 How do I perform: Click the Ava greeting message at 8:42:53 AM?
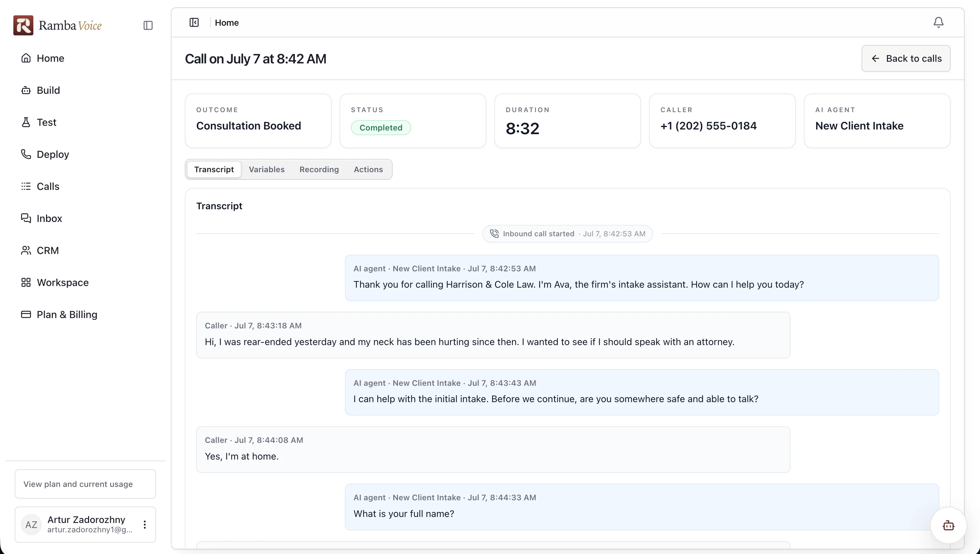642,278
